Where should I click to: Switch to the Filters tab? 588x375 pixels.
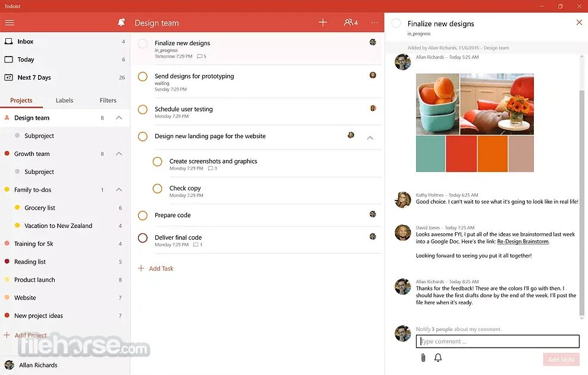click(x=108, y=100)
